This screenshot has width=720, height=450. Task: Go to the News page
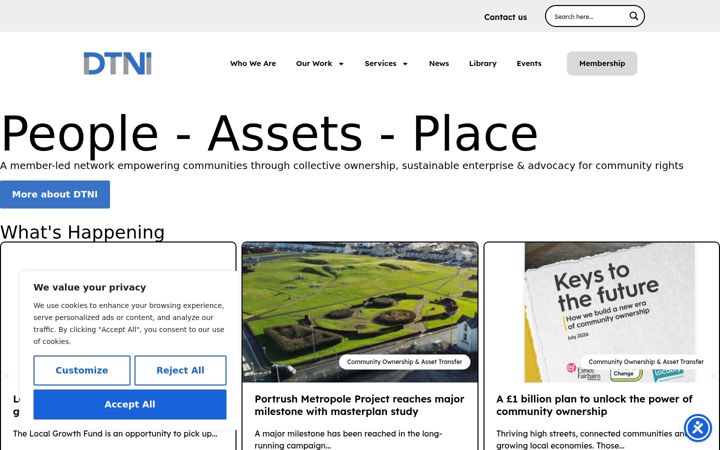[439, 63]
